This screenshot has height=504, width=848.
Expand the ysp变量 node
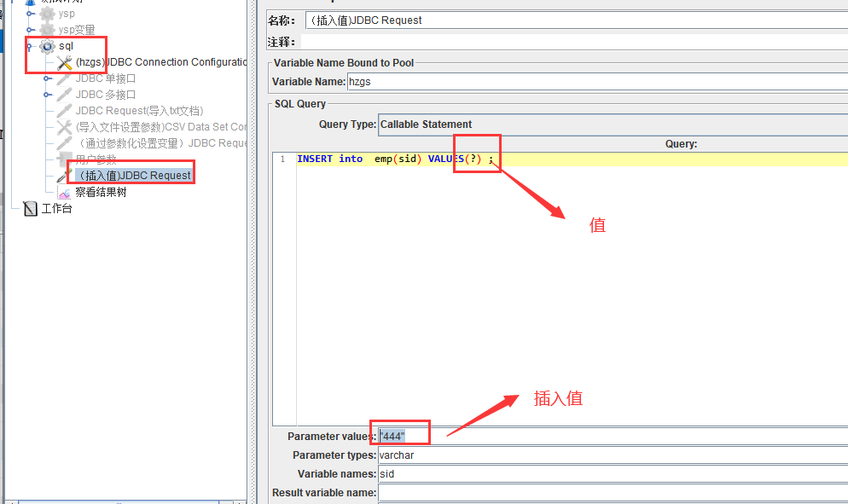pos(31,30)
